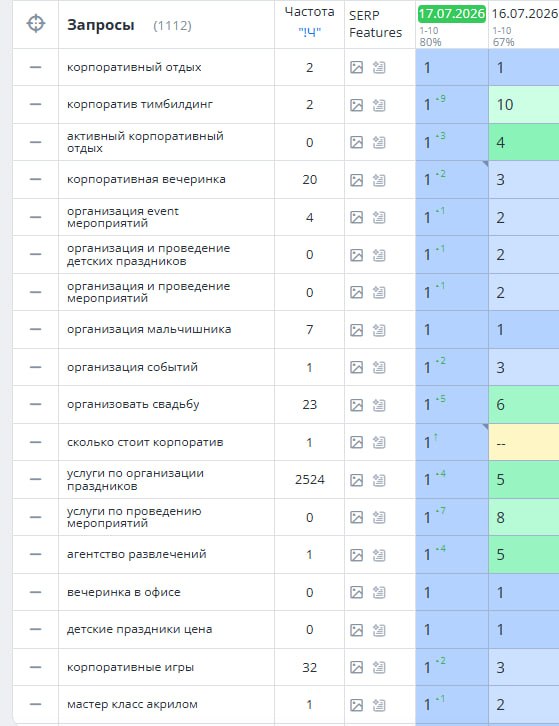This screenshot has width=559, height=726.
Task: Click 16.07 empty position for сколько стоит корпоратив
Action: point(524,442)
